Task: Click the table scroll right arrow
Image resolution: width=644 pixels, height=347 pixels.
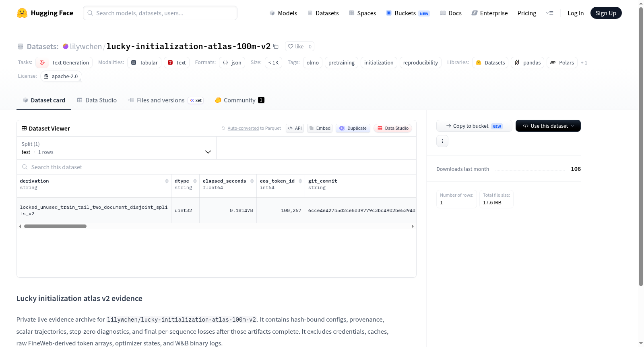Action: tap(413, 226)
